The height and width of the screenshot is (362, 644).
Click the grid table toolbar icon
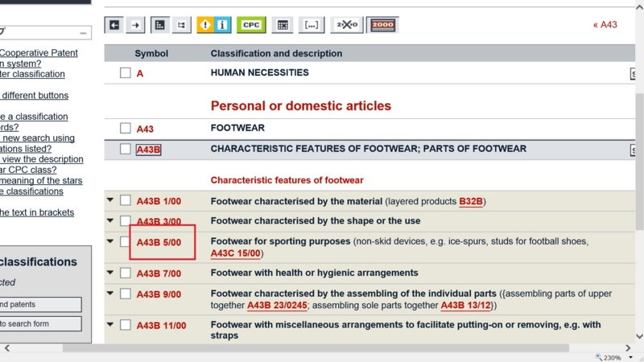[x=283, y=25]
